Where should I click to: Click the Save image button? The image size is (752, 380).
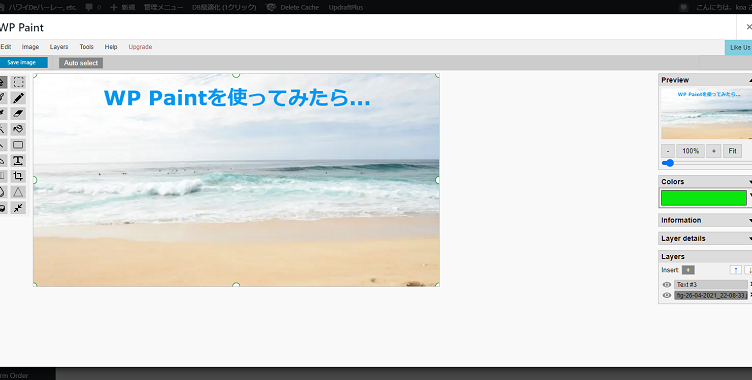pyautogui.click(x=23, y=62)
